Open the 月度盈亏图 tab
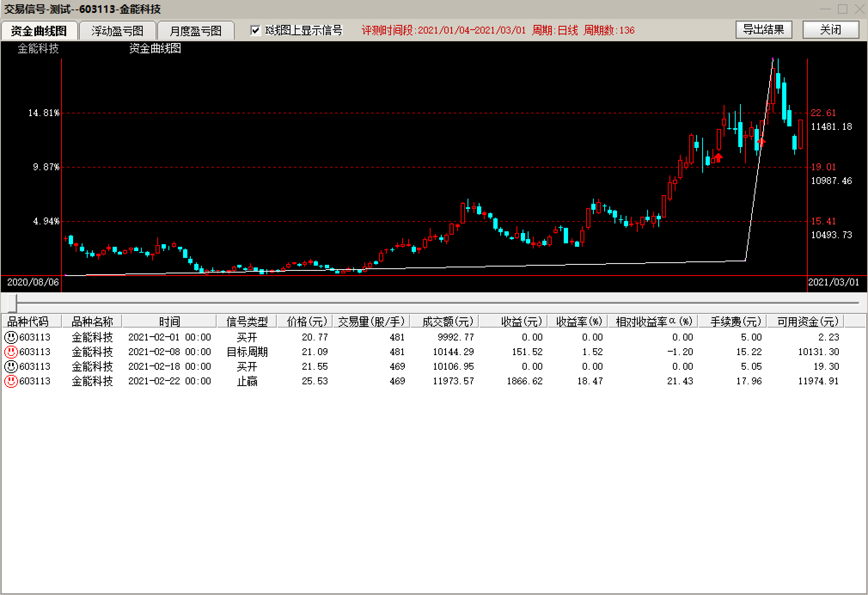This screenshot has width=868, height=595. click(196, 31)
